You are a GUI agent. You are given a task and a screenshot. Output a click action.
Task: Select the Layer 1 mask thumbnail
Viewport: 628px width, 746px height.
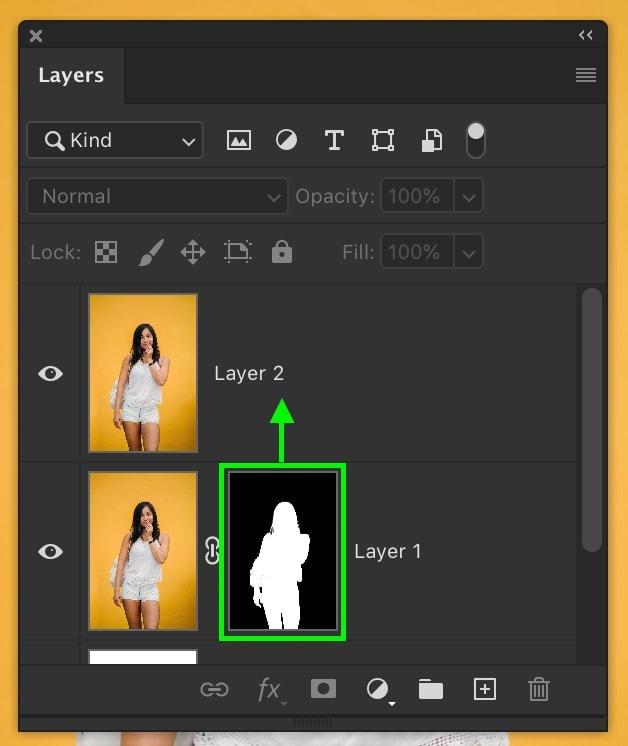(x=283, y=551)
